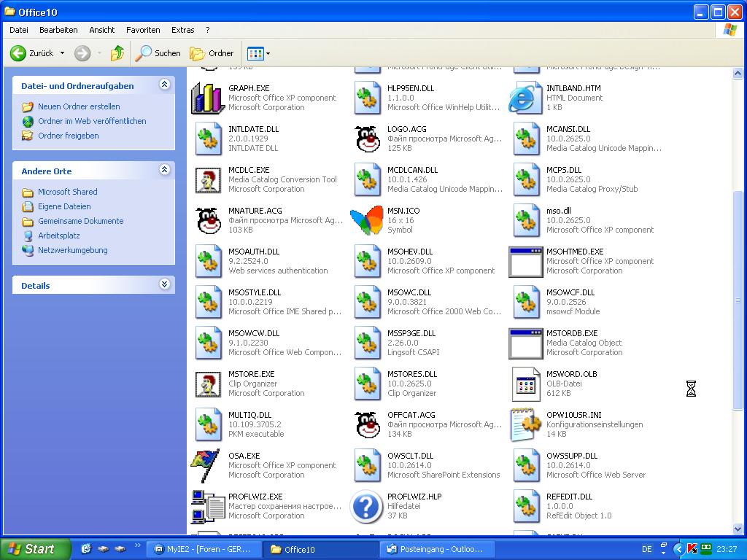Select the MSOSTYLE.DLL file name
Screen dimensions: 747x560
(255, 292)
